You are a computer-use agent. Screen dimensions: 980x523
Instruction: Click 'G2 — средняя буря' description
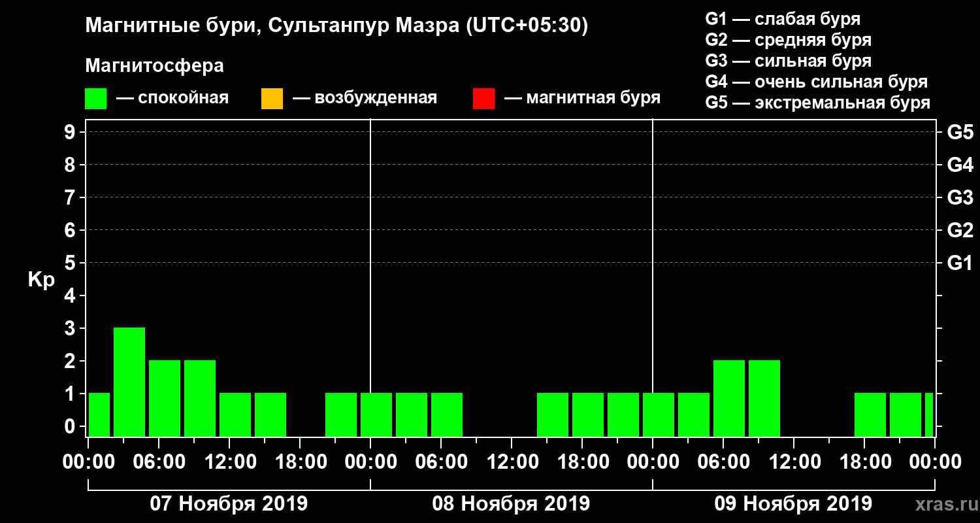pos(789,40)
